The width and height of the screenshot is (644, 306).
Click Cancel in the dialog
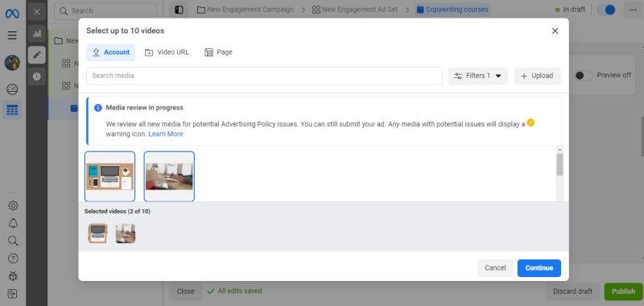pos(495,268)
